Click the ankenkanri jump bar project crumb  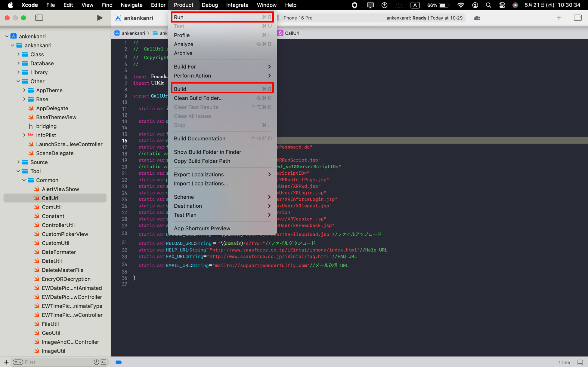(x=130, y=33)
